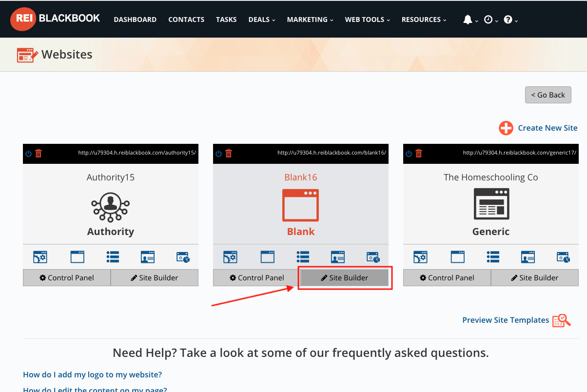
Task: Open the authority15 site URL
Action: (x=137, y=153)
